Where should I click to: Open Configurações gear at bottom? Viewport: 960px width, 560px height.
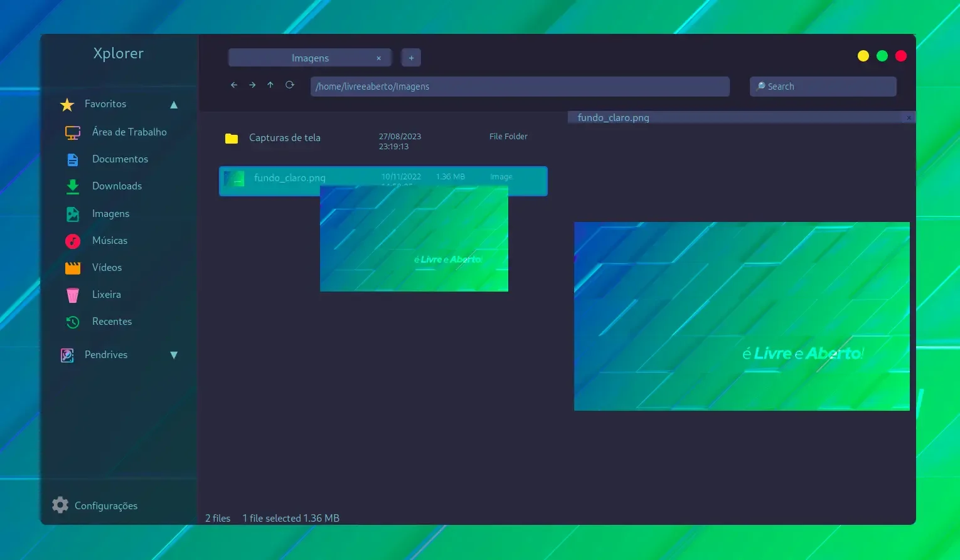point(95,505)
